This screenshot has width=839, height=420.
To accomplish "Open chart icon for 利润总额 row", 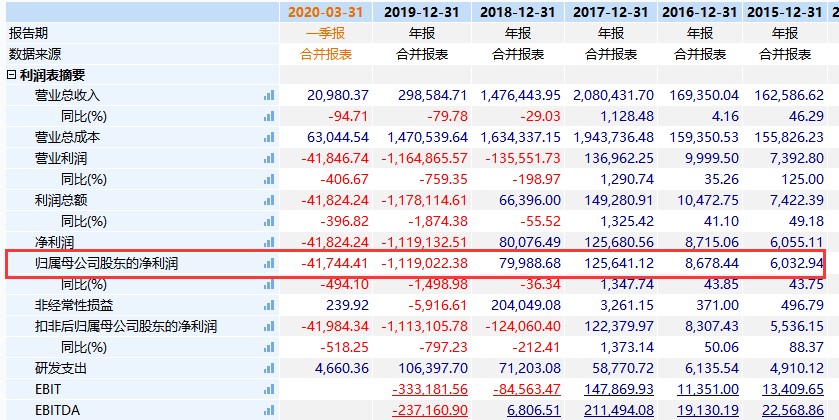I will [x=269, y=201].
